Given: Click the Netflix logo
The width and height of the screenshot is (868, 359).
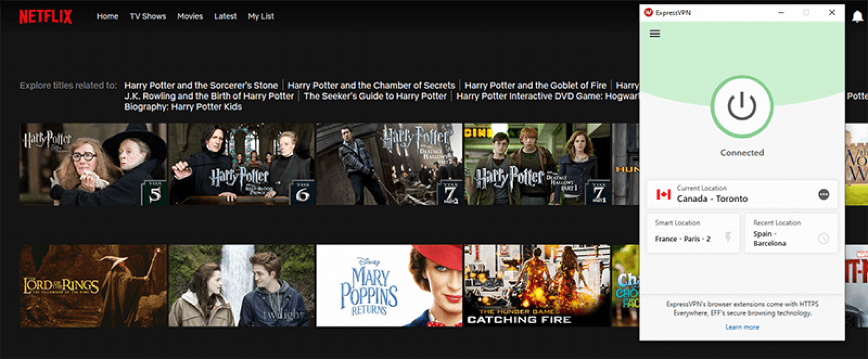Looking at the screenshot, I should tap(46, 17).
